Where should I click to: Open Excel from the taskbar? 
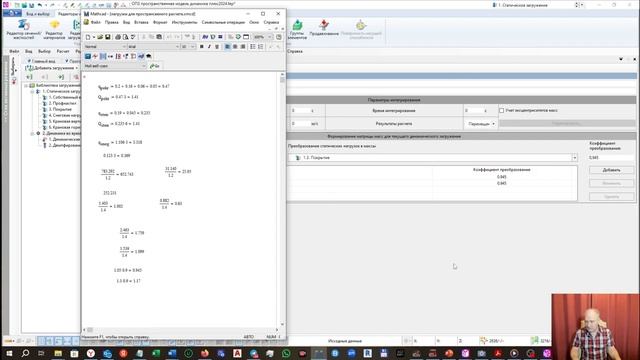pos(156,353)
